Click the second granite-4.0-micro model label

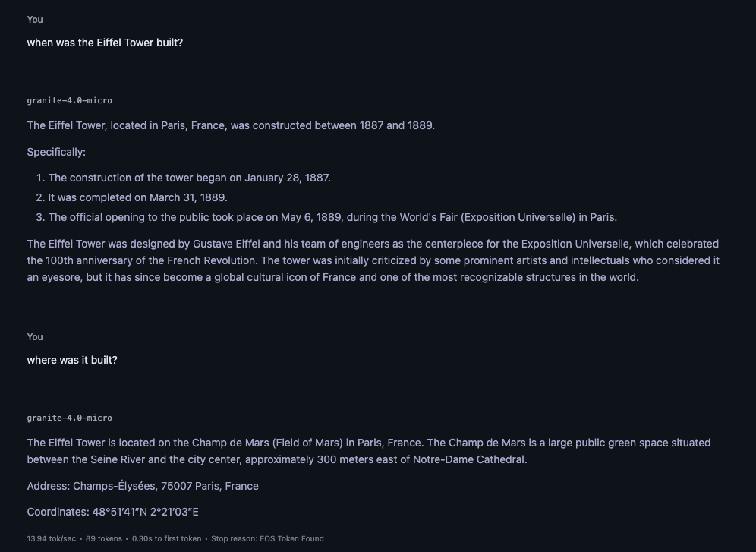[x=69, y=418]
